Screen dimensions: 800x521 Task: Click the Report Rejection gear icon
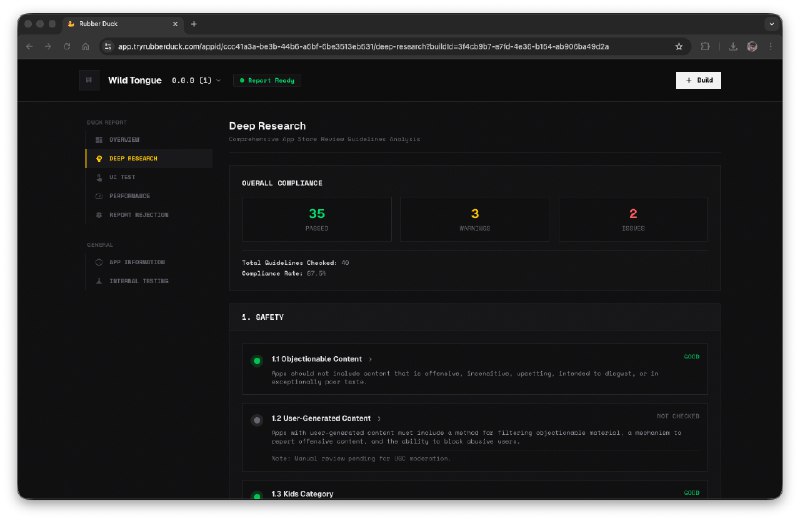[x=98, y=215]
